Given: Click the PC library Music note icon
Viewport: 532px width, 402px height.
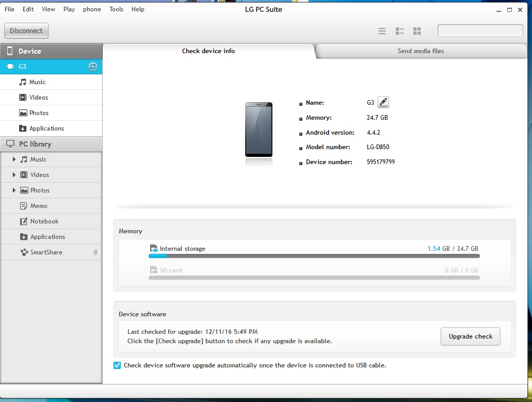Looking at the screenshot, I should 24,159.
